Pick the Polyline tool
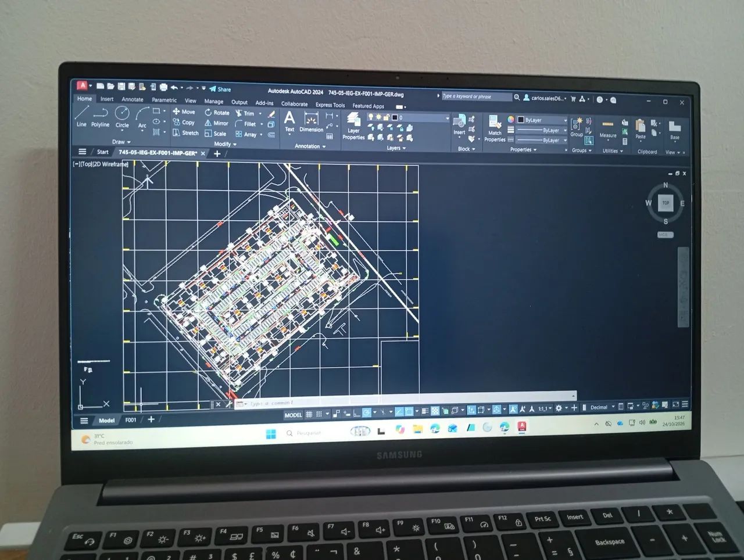The image size is (744, 560). coord(100,116)
